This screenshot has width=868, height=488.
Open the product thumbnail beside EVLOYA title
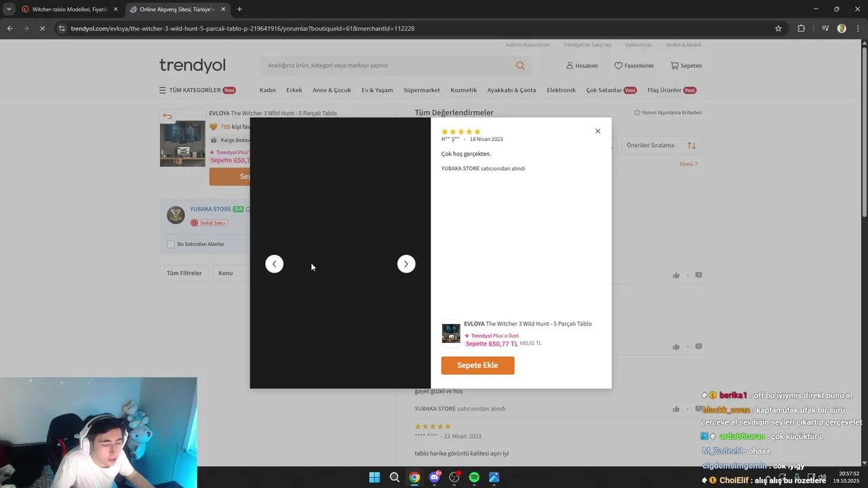pyautogui.click(x=182, y=144)
